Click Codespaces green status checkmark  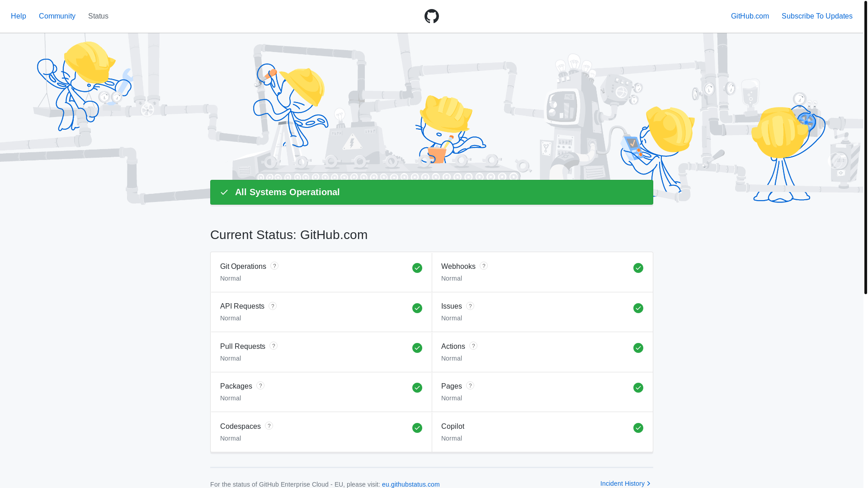(417, 428)
